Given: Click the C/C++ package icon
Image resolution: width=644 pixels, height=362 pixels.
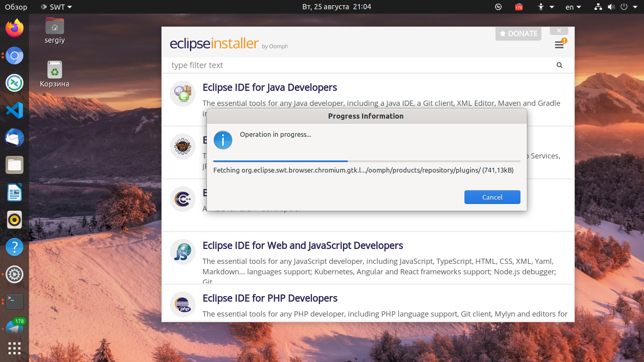Looking at the screenshot, I should tap(183, 199).
